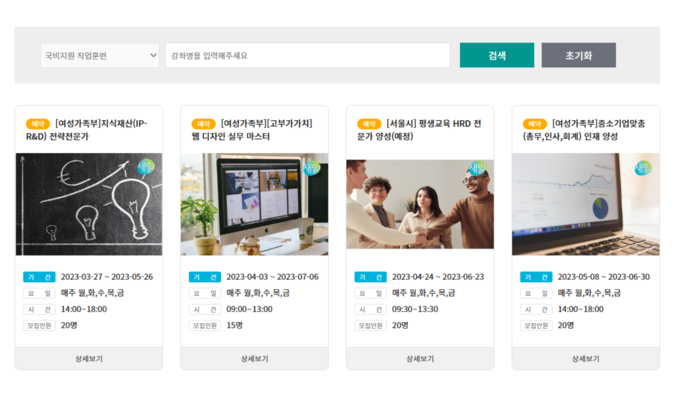The height and width of the screenshot is (394, 699).
Task: Click the 웹 디자인 실무 마스터 title
Action: [252, 130]
